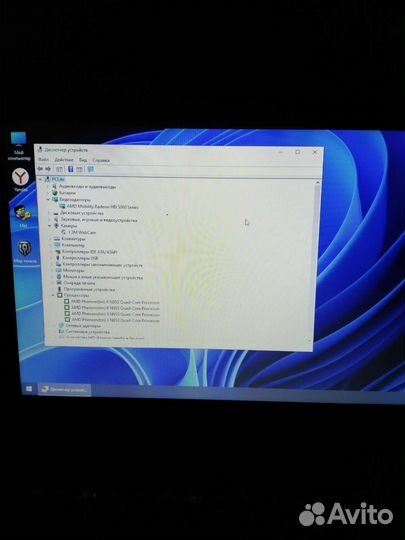Go back with the toolbar Back arrow
The image size is (405, 540).
(x=40, y=169)
